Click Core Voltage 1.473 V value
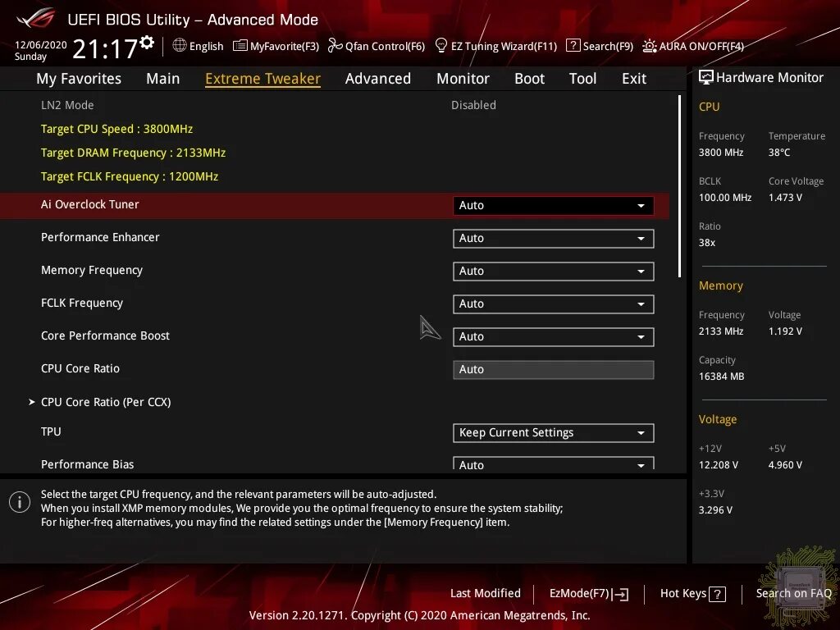 pos(785,198)
